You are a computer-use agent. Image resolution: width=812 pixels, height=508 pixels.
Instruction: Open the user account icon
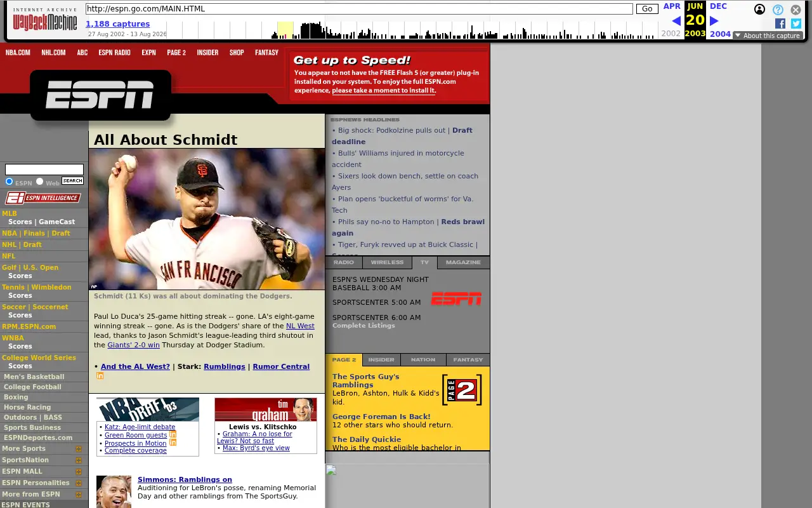pyautogui.click(x=759, y=9)
